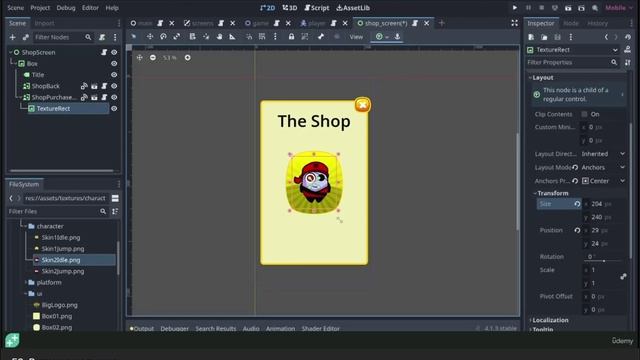Collapse the character folder
The height and width of the screenshot is (360, 640).
25,226
